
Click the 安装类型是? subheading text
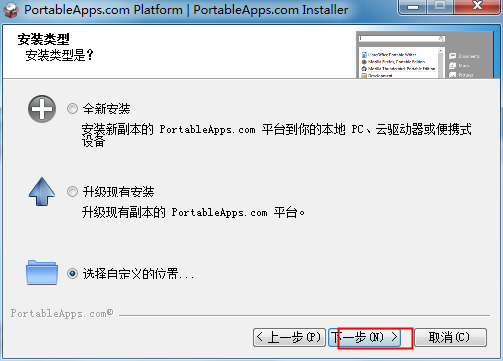coord(59,55)
